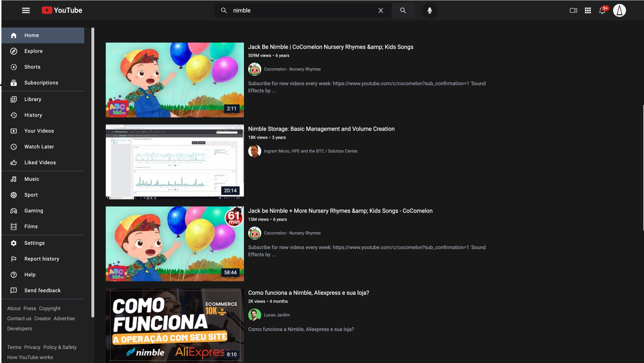Click inside the search input field
This screenshot has height=363, width=644.
[x=302, y=10]
